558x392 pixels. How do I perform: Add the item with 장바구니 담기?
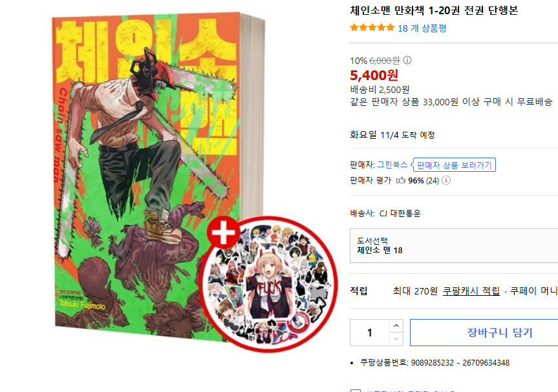(x=484, y=333)
